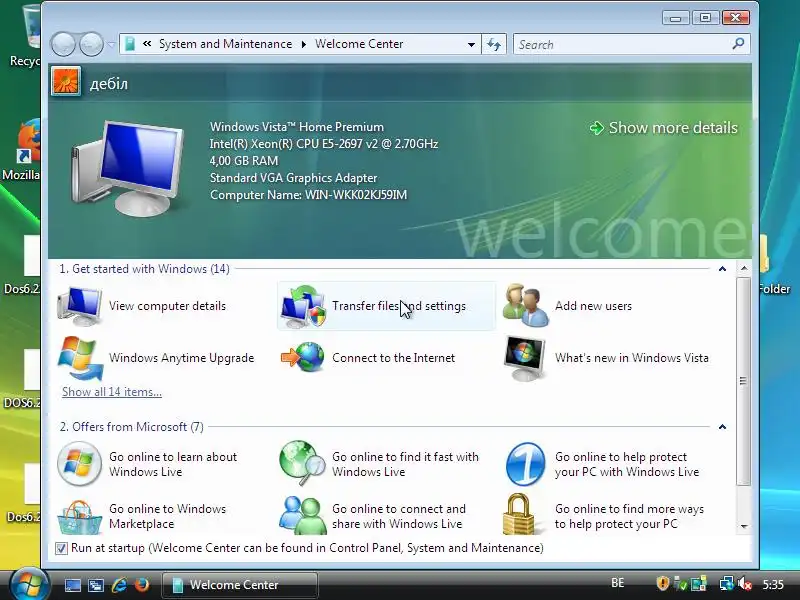
Task: Open the Windows Start orb
Action: (x=29, y=584)
